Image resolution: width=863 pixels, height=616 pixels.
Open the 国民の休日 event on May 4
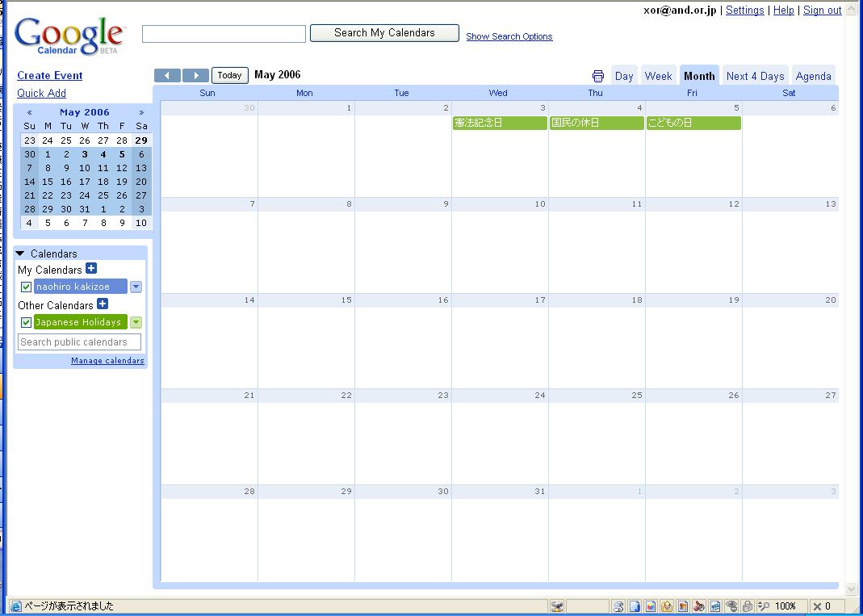[597, 123]
